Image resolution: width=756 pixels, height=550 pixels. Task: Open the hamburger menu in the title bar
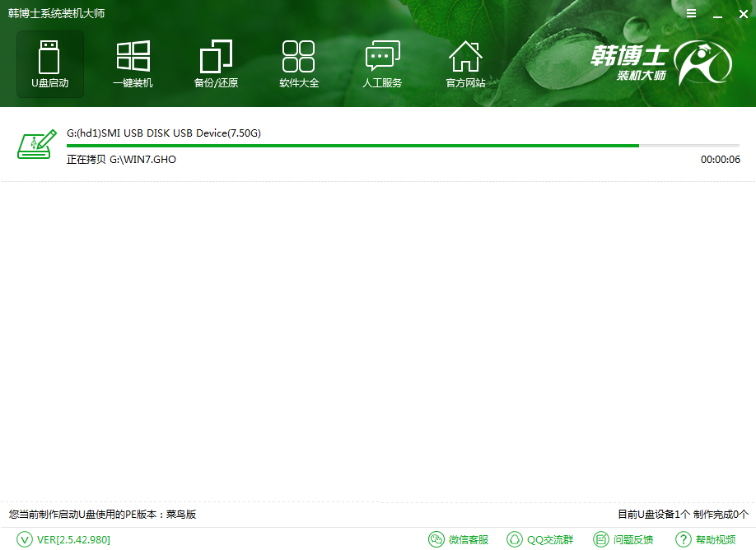tap(691, 14)
